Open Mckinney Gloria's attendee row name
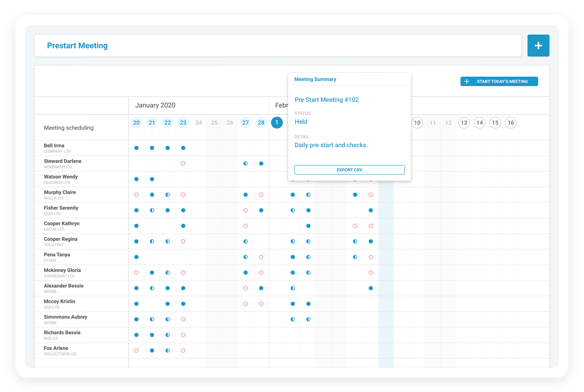Image resolution: width=584 pixels, height=392 pixels. point(62,270)
